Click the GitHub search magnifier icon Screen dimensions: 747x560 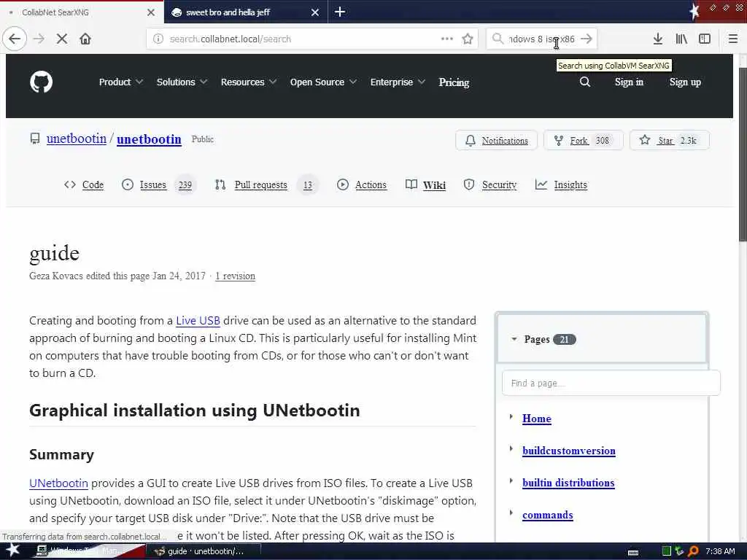(x=584, y=82)
